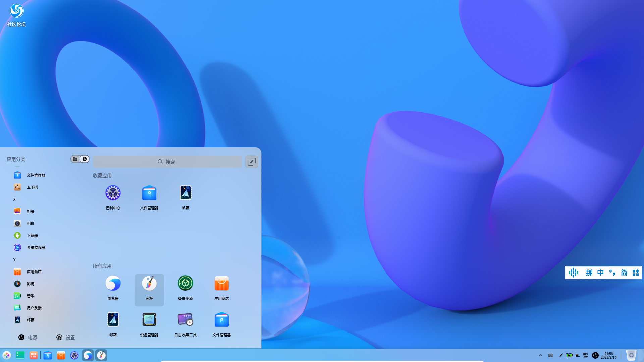Switch launcher to category grid view
Viewport: 644px width, 362px height.
pyautogui.click(x=75, y=159)
